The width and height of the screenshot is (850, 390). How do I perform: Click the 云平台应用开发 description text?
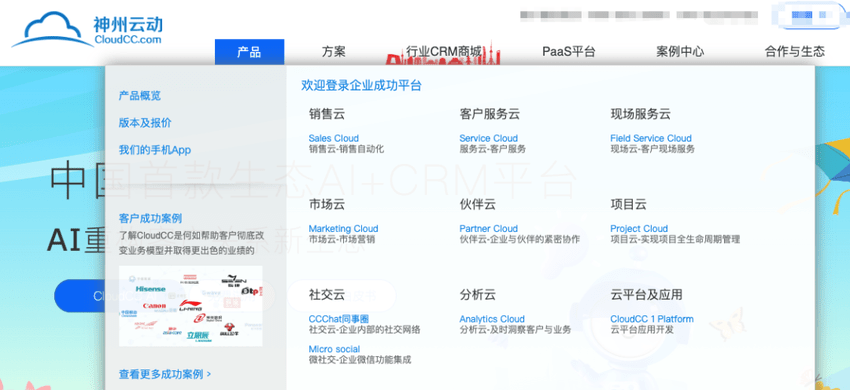[642, 329]
